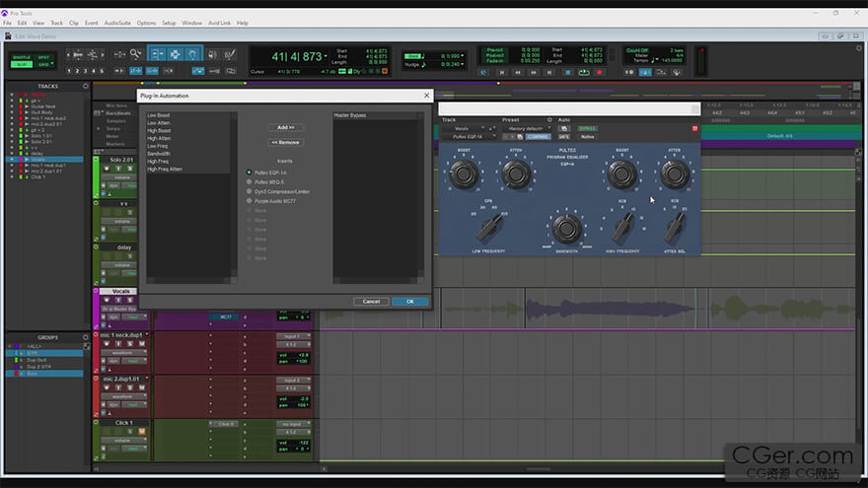
Task: Click the low Boost knob on Pultec
Action: tap(464, 174)
